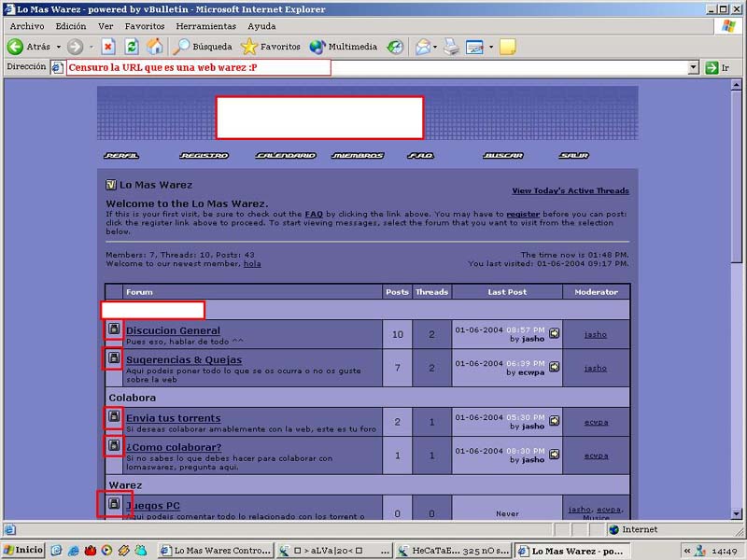The height and width of the screenshot is (560, 747).
Task: Open the Multimedia bar
Action: tap(343, 47)
